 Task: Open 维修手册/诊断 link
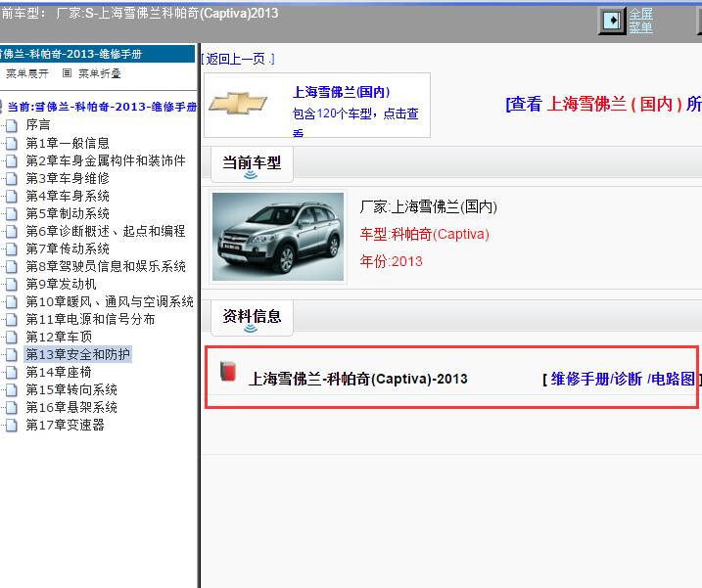tap(596, 379)
